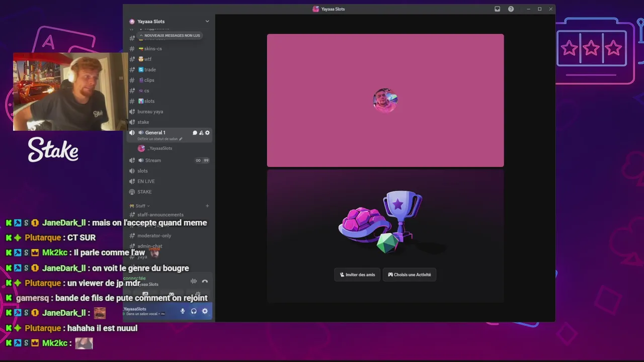The image size is (644, 362).
Task: Click invite people icon on General 1
Action: coord(201,133)
